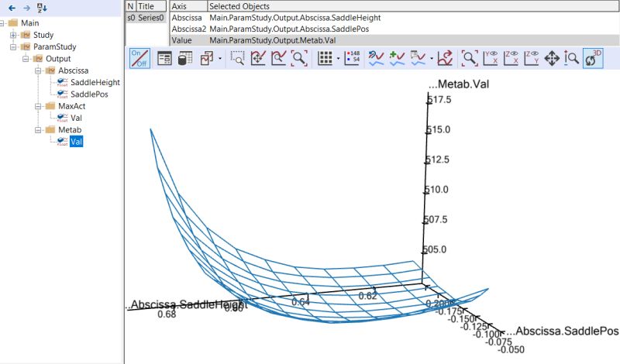620x364 pixels.
Task: Select the Study folder in tree
Action: coord(43,35)
